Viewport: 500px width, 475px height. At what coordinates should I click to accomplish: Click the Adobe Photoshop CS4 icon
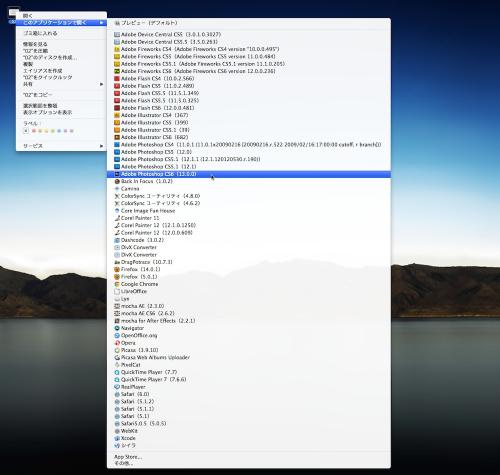point(117,144)
